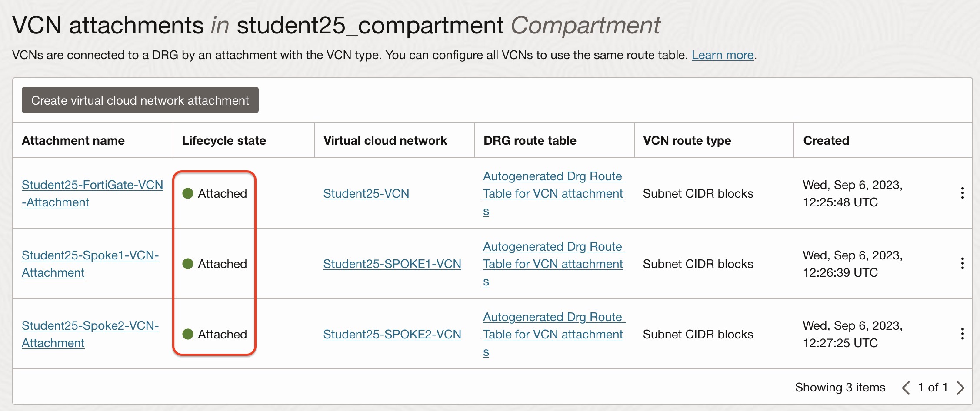Open actions menu for Student25-FortiGate-VCN-Attachment row
The height and width of the screenshot is (411, 980).
coord(962,193)
